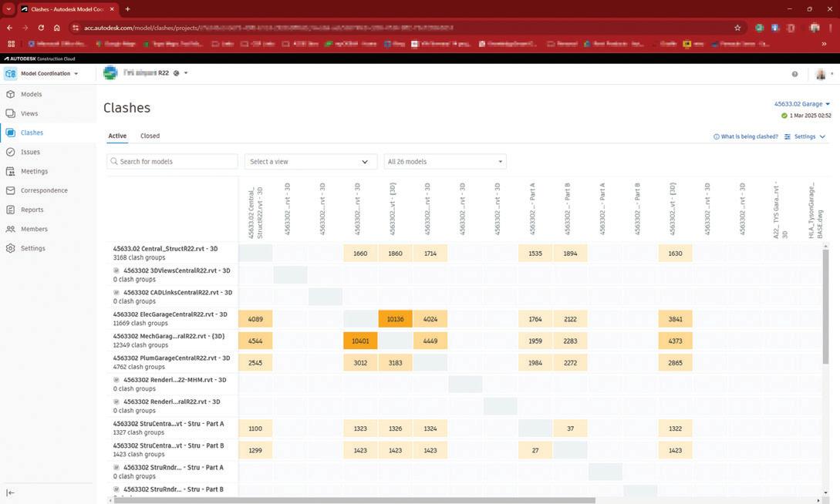Open the 37 clash cell
This screenshot has width=840, height=504.
pos(570,428)
